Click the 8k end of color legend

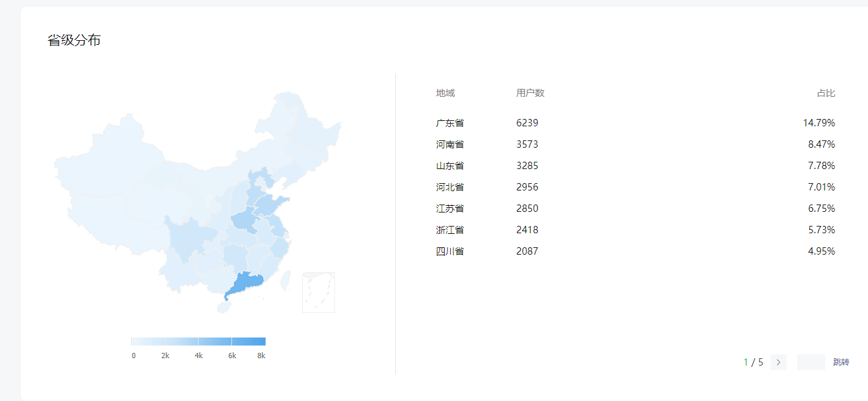tap(261, 356)
